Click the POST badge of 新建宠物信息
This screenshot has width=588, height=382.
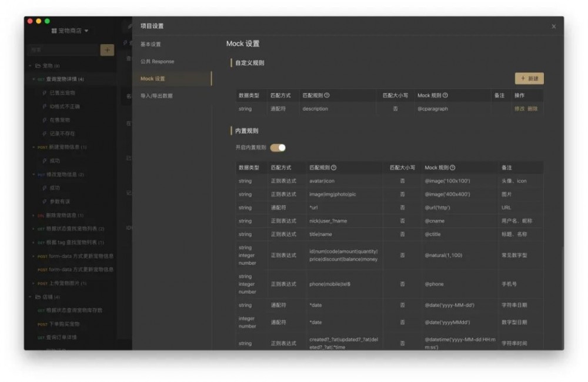click(x=43, y=146)
